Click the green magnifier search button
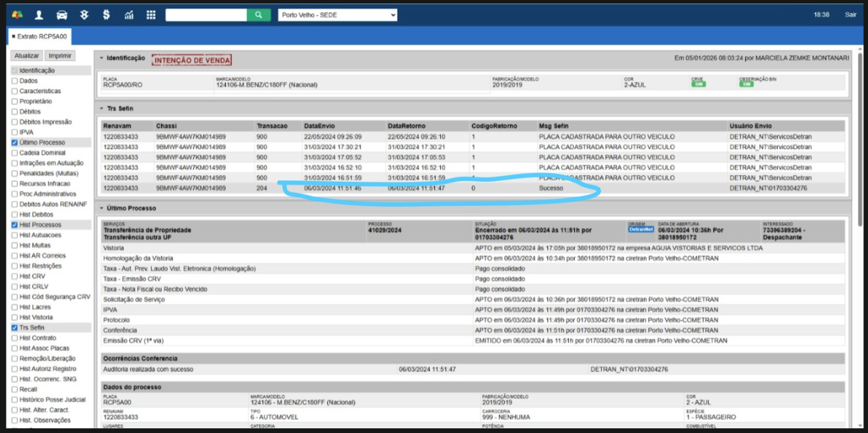The height and width of the screenshot is (433, 868). coord(259,15)
